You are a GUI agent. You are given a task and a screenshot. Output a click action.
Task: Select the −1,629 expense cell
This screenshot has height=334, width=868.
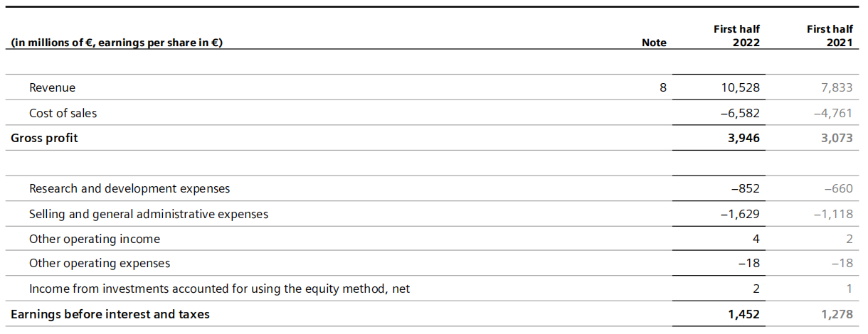click(x=739, y=214)
